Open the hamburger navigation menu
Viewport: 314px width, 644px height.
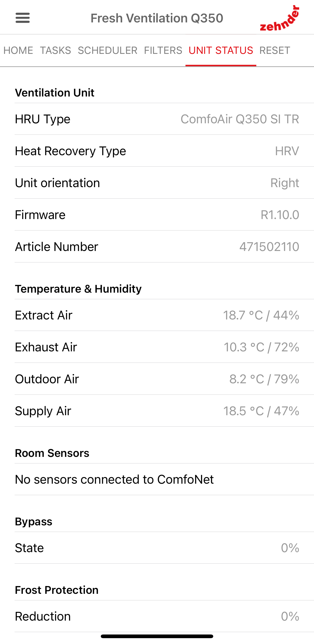[22, 18]
